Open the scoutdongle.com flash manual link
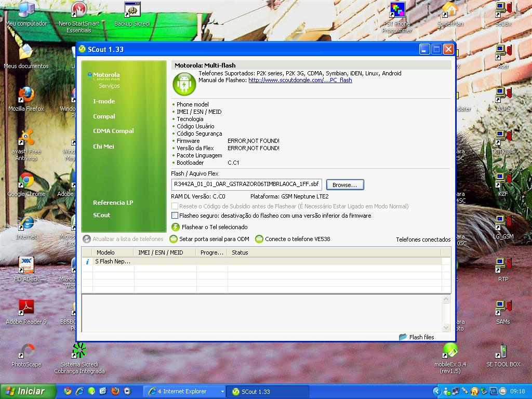This screenshot has width=532, height=399. (300, 80)
